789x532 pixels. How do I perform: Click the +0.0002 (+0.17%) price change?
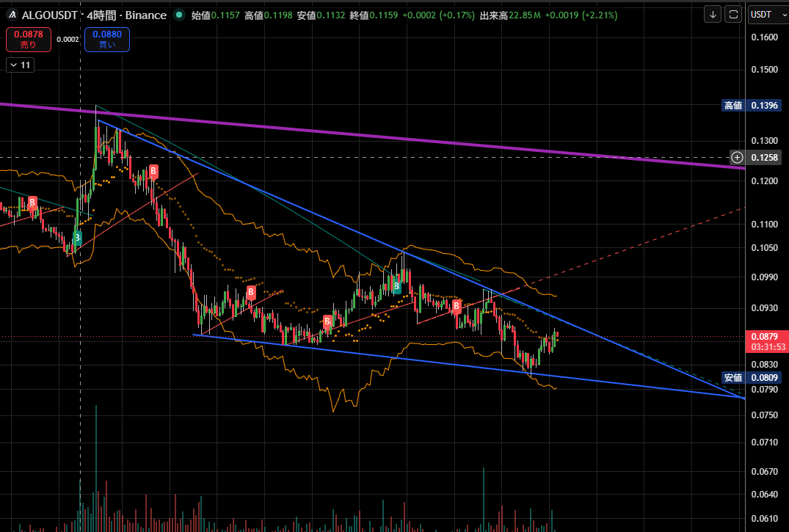[438, 15]
